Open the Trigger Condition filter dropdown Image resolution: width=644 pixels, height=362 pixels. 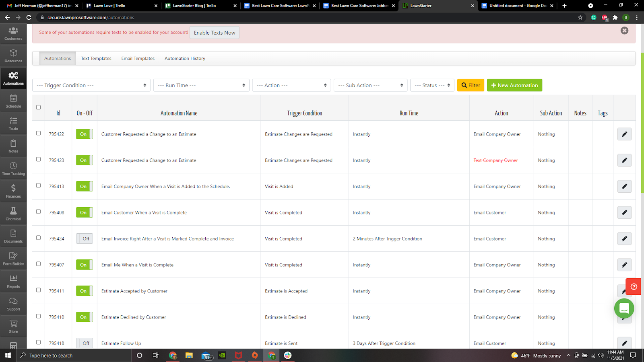pyautogui.click(x=91, y=85)
